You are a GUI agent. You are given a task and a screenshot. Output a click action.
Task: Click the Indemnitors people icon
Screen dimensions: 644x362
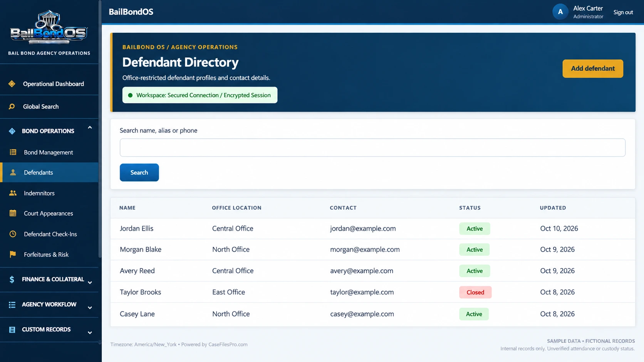pos(13,193)
